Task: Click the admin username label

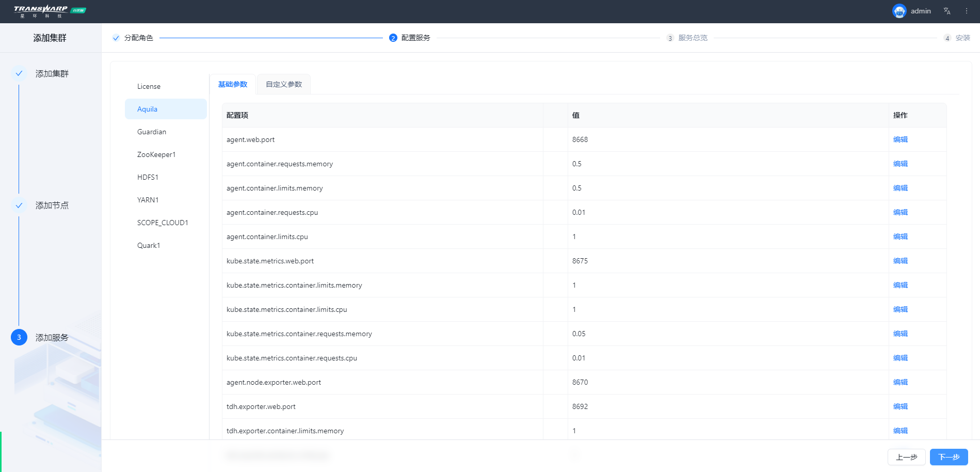Action: [x=921, y=11]
